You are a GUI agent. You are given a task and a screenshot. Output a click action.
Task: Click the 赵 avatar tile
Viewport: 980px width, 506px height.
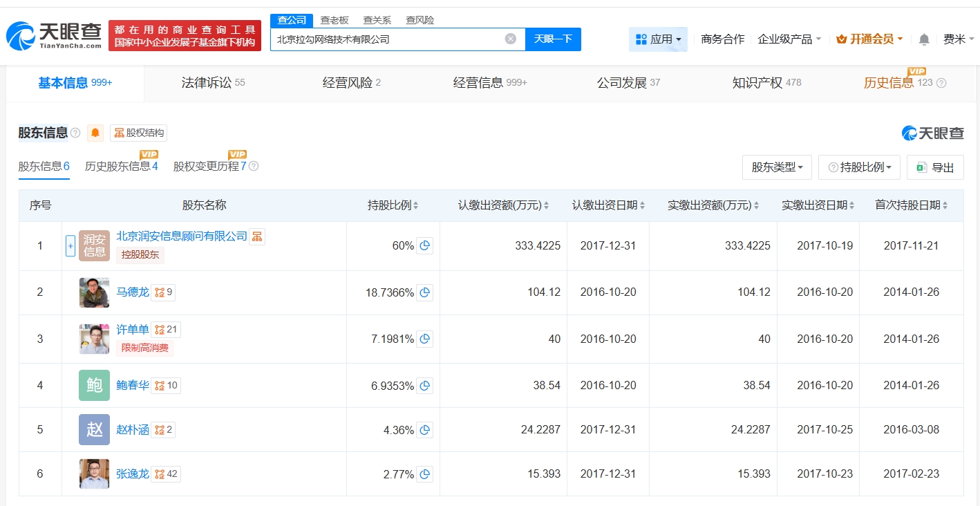(x=94, y=430)
